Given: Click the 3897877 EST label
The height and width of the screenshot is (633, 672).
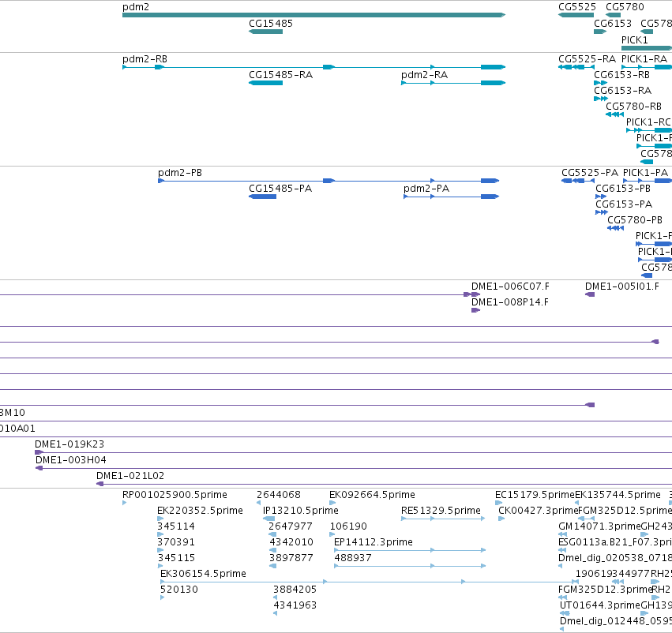Looking at the screenshot, I should pyautogui.click(x=291, y=558).
